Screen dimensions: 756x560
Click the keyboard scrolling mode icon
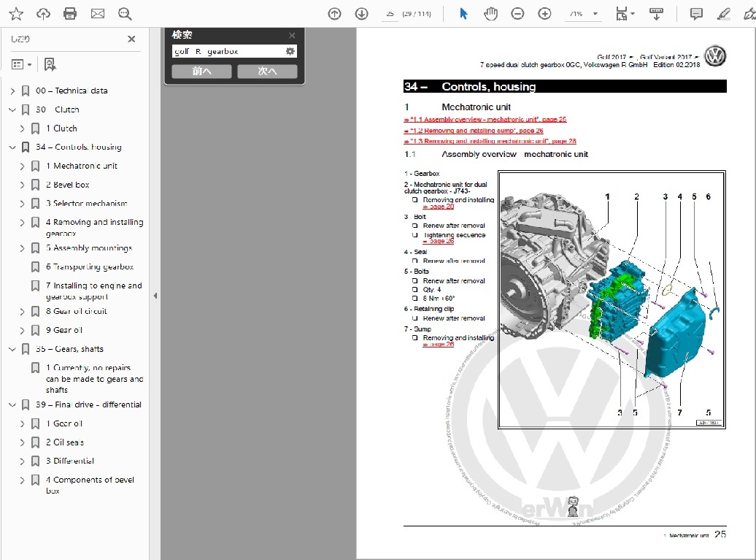656,13
